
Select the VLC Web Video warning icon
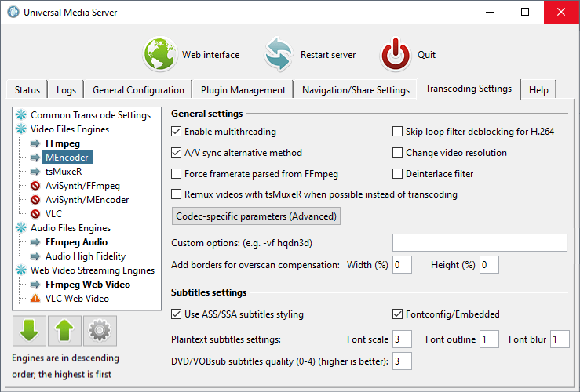35,298
